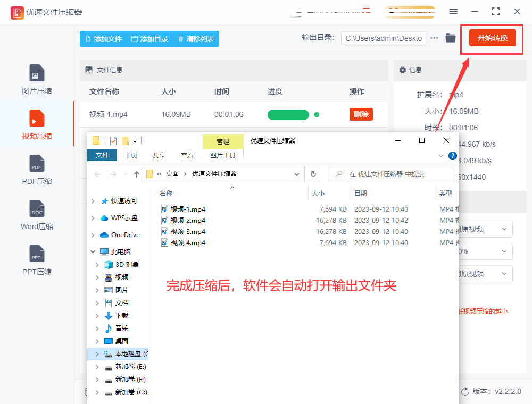The image size is (532, 404).
Task: Open the 文件 tab in Explorer
Action: 102,155
